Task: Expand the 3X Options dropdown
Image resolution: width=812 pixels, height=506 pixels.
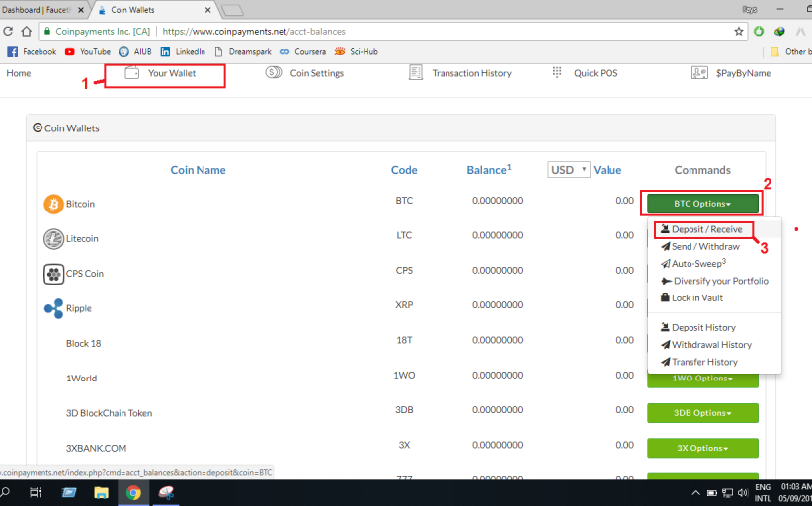Action: pyautogui.click(x=702, y=448)
